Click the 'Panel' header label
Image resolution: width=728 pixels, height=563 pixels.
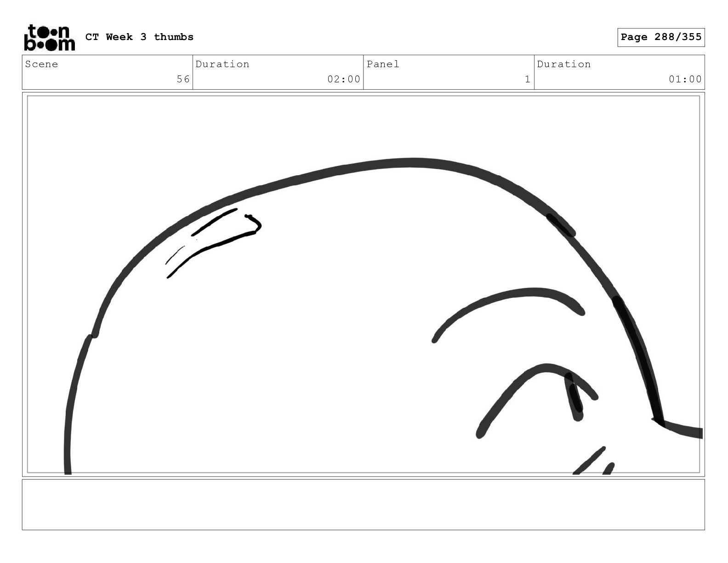click(x=383, y=64)
